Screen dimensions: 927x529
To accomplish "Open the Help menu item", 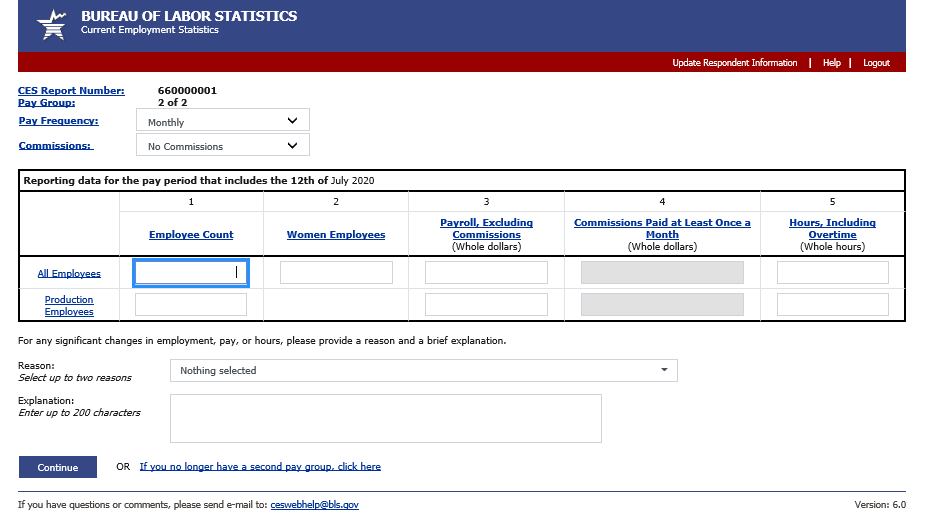I will tap(831, 63).
